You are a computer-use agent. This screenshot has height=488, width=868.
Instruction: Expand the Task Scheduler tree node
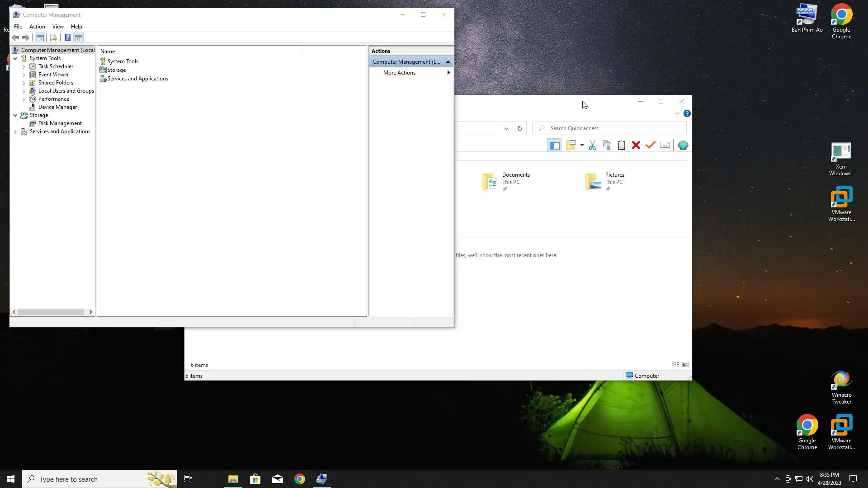point(24,67)
